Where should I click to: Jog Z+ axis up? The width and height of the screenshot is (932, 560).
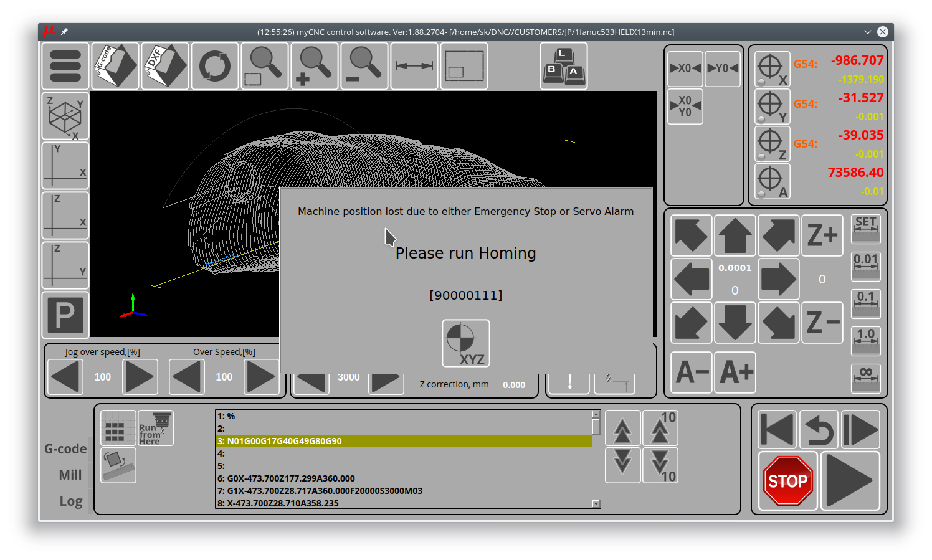point(822,235)
